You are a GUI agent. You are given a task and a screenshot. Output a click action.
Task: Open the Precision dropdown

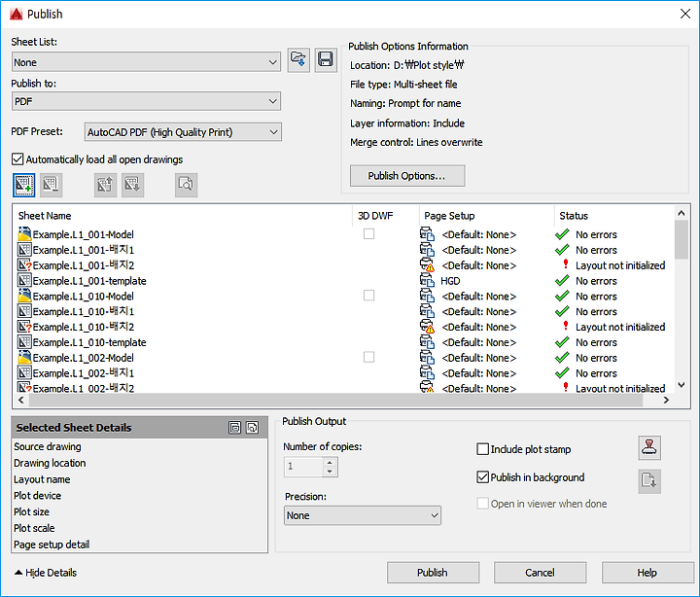point(363,515)
